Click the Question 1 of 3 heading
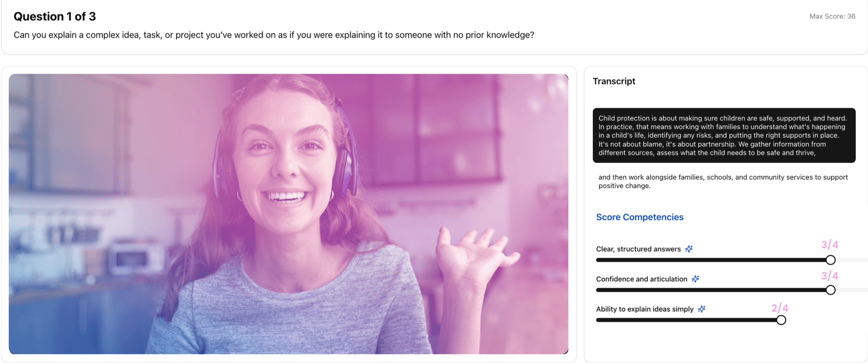 tap(55, 17)
